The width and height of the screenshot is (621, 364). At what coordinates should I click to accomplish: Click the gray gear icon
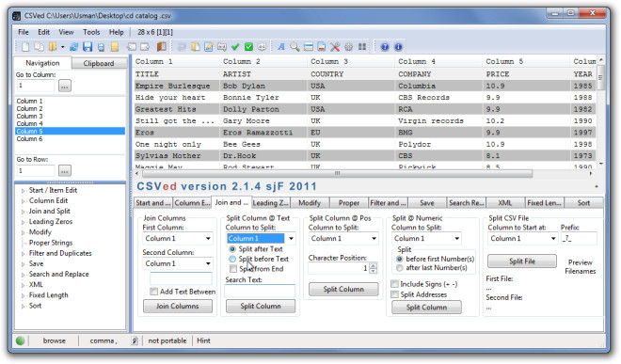tap(348, 47)
